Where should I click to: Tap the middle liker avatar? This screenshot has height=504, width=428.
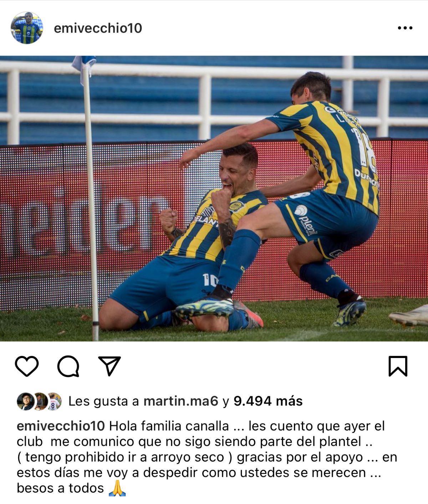pyautogui.click(x=41, y=401)
